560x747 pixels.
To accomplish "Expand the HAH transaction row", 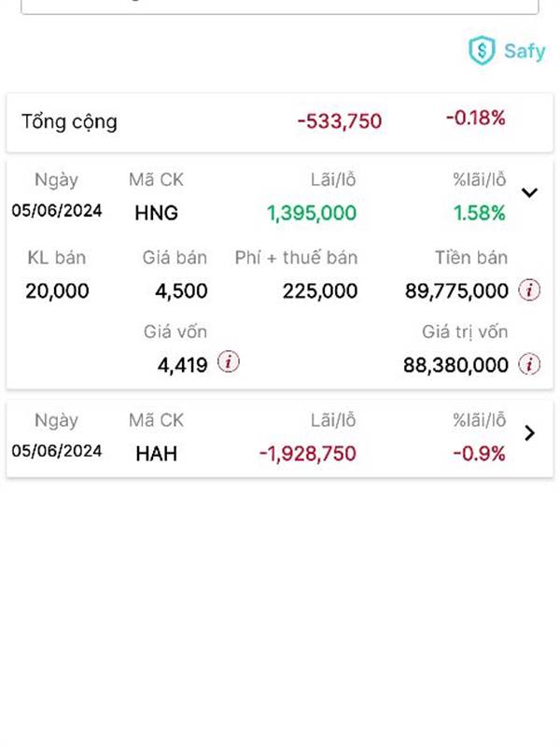I will (529, 433).
